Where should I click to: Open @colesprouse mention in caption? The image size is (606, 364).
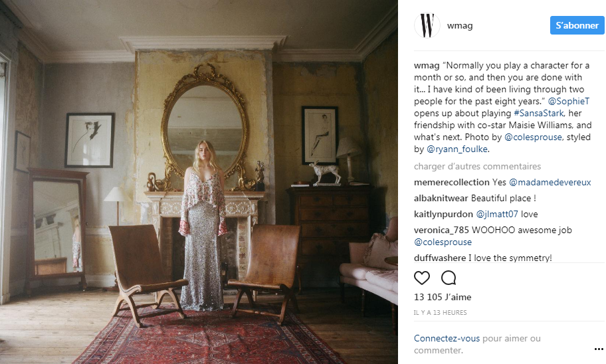tap(533, 137)
